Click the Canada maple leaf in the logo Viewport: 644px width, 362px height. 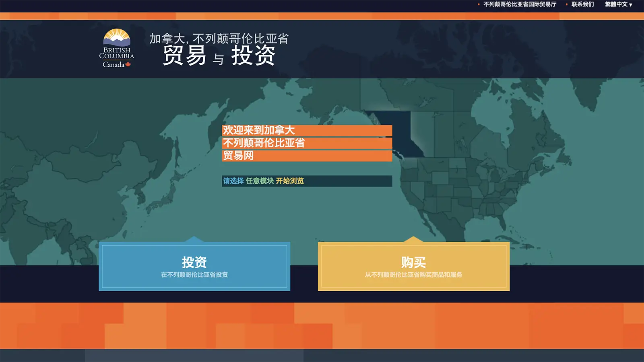click(x=127, y=64)
